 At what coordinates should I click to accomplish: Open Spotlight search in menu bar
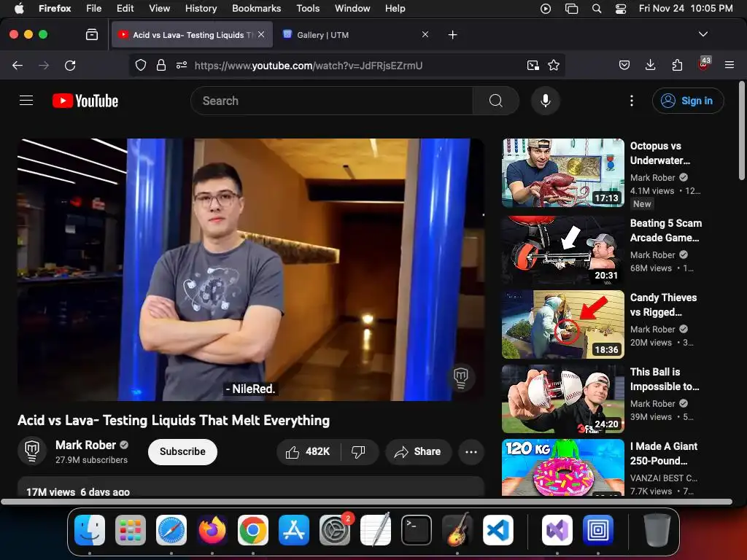(597, 9)
